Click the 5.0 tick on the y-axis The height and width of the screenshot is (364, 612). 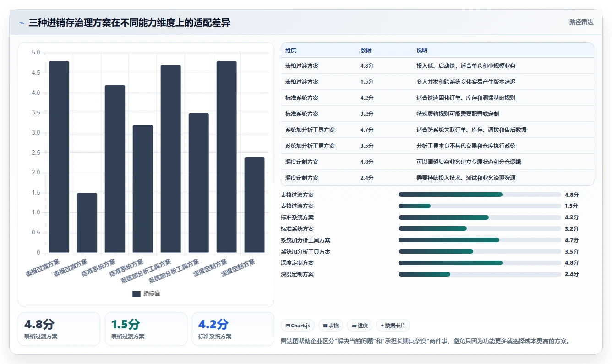point(36,53)
